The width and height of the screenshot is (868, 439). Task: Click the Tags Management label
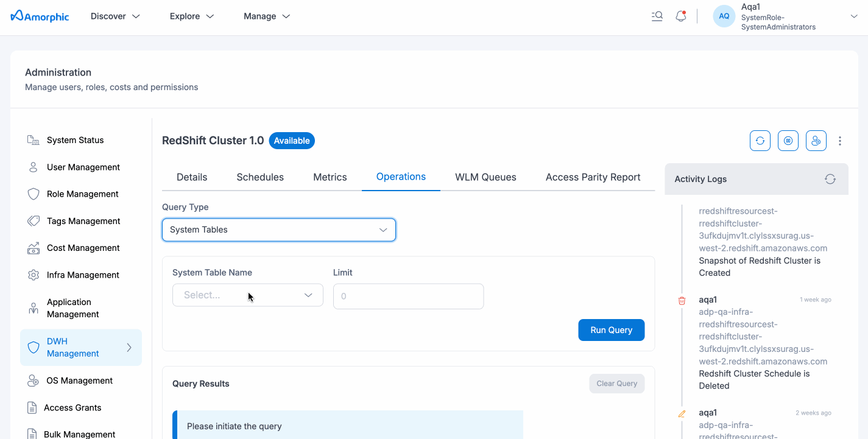tap(83, 221)
